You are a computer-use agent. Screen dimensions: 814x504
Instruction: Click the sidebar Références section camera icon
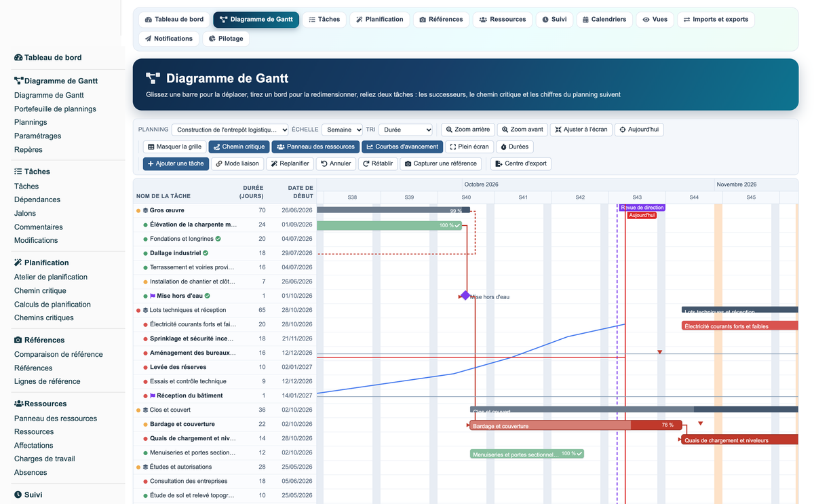[18, 340]
